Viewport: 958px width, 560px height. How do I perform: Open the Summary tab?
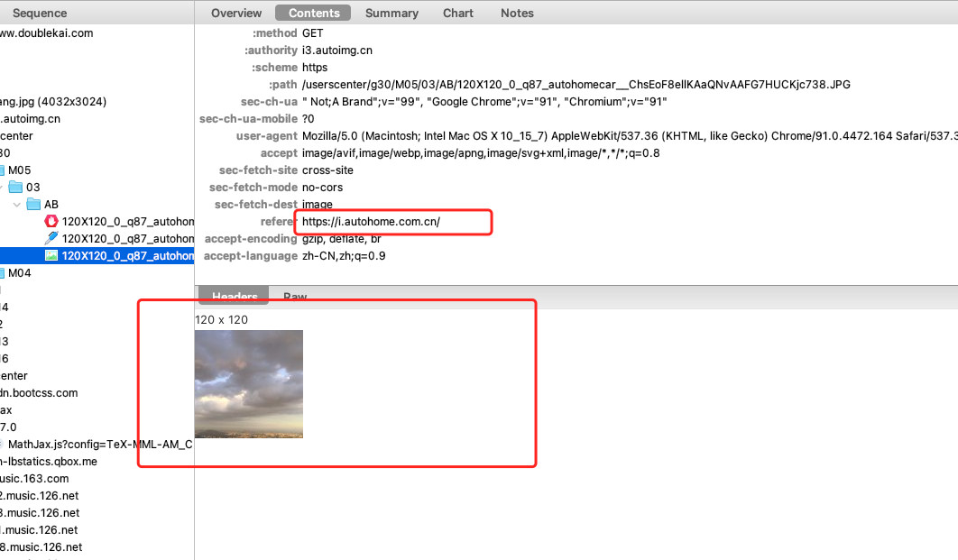(x=391, y=13)
